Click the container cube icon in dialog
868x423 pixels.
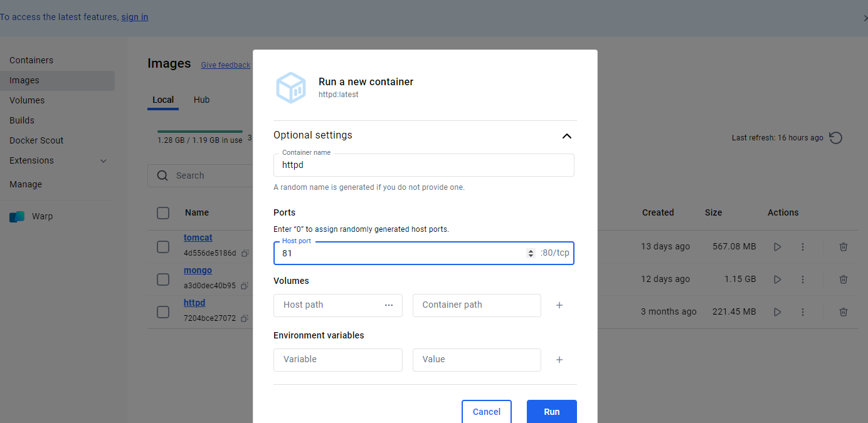pos(291,88)
